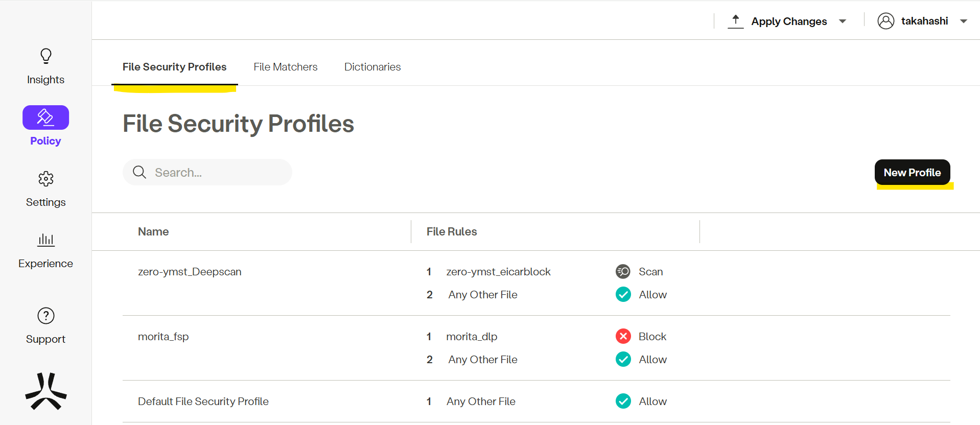Click the upload arrow icon beside Apply Changes
Viewport: 980px width, 425px height.
(x=735, y=21)
